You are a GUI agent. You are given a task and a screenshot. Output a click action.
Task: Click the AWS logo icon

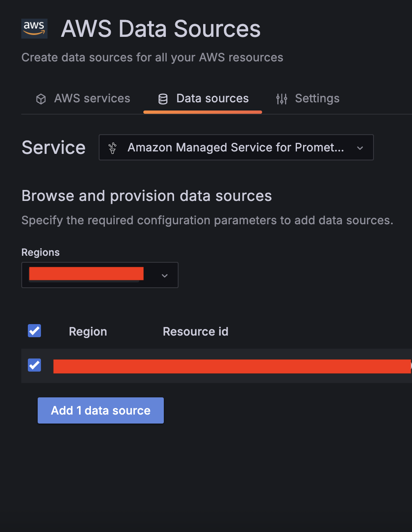tap(34, 29)
